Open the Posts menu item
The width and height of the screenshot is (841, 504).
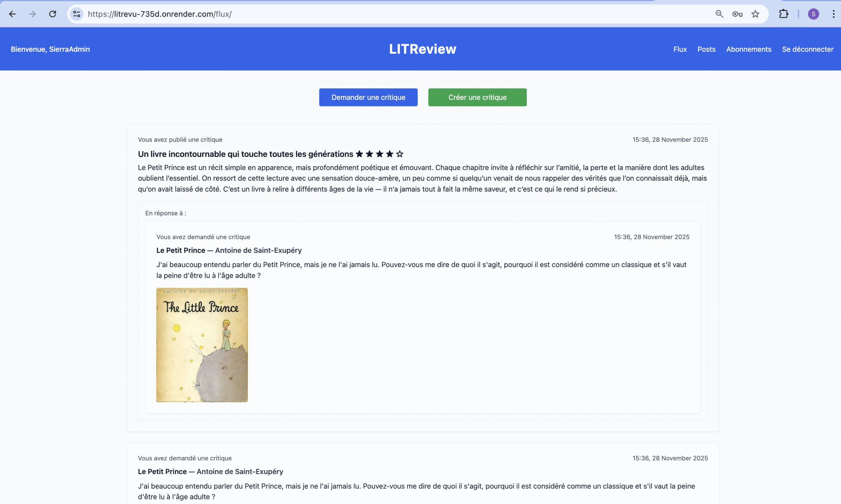[706, 49]
